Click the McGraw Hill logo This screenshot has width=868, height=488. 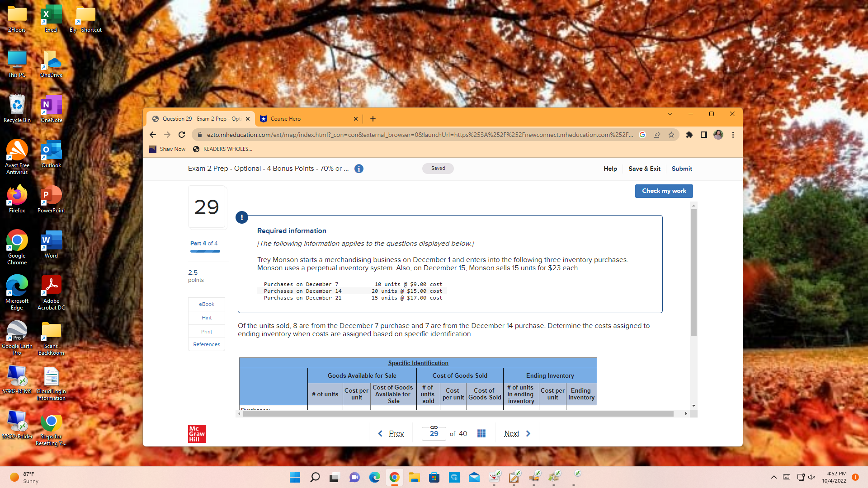click(x=197, y=433)
